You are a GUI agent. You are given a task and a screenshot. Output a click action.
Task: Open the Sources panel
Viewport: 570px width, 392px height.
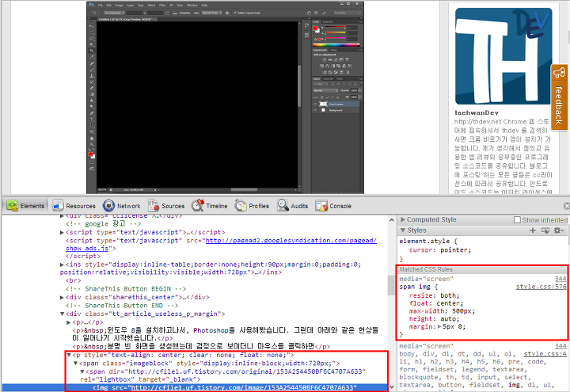tap(166, 206)
